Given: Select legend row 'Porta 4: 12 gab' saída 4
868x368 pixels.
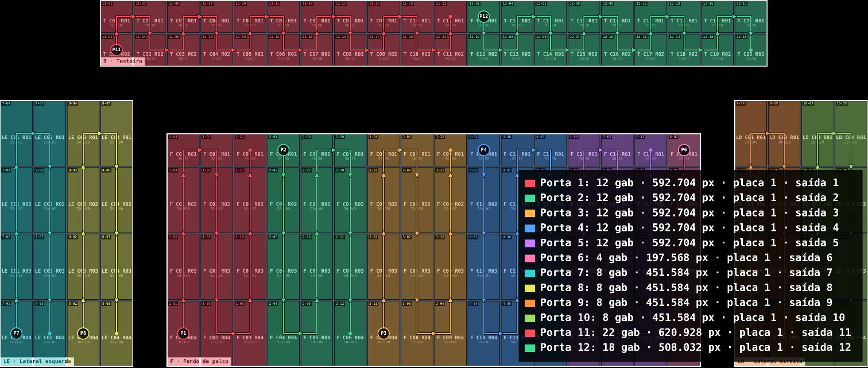Looking at the screenshot, I should click(x=682, y=228).
